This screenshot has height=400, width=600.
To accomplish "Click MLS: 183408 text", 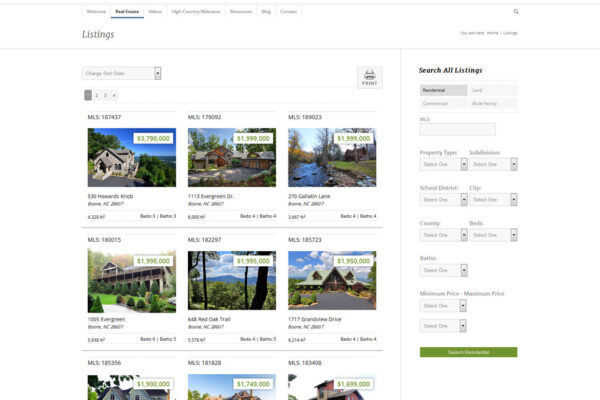I will click(x=305, y=362).
